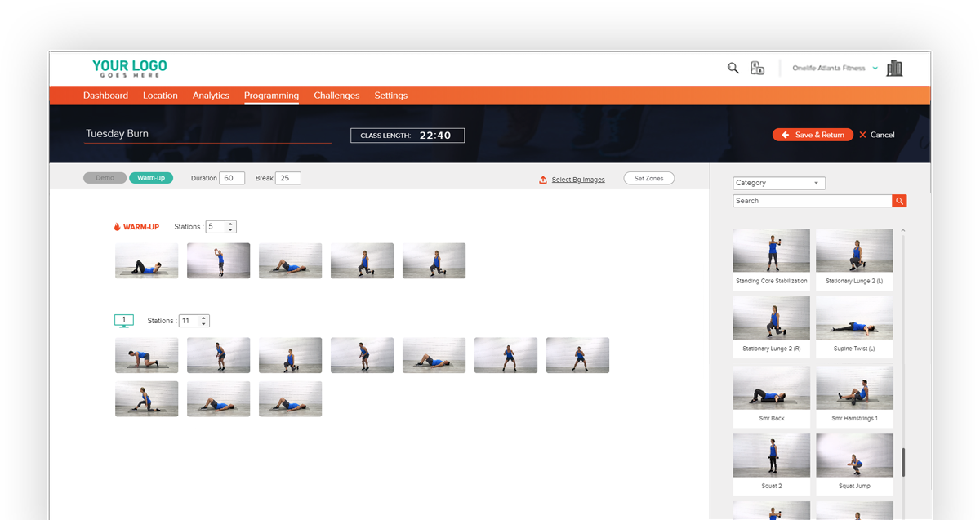Open the Location tab
980x520 pixels.
(x=160, y=96)
